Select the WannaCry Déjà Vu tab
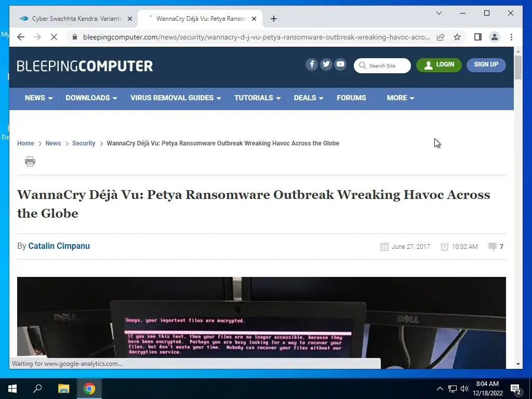The image size is (532, 399). (x=200, y=19)
